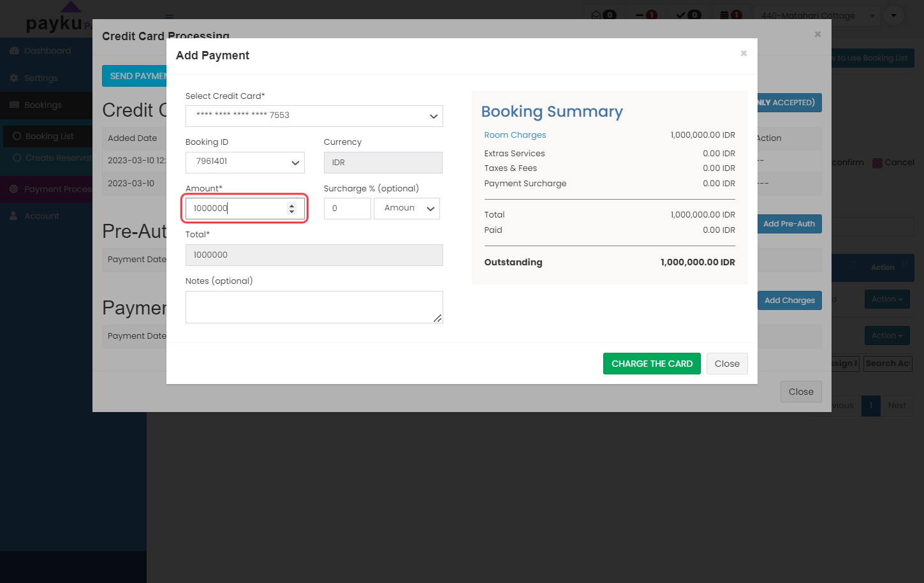Click the SEND PAYMENT button behind dialog
924x583 pixels.
(x=135, y=76)
